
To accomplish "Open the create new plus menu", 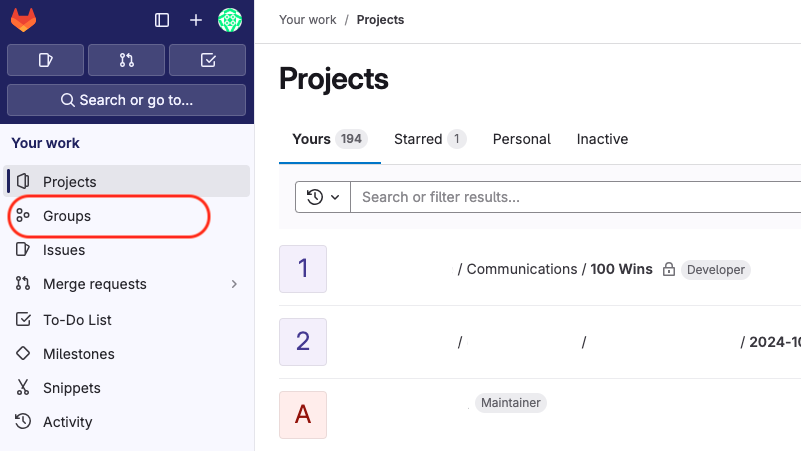I will point(196,20).
